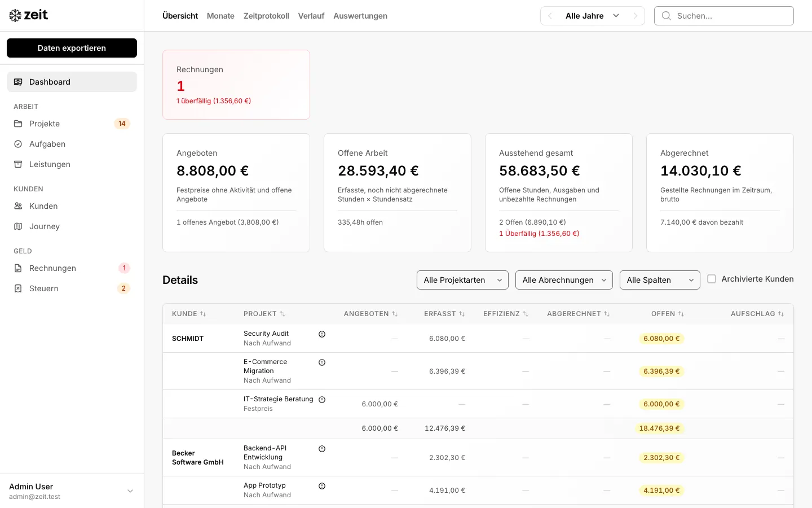Click Becker Software GmbH customer name

(198, 458)
